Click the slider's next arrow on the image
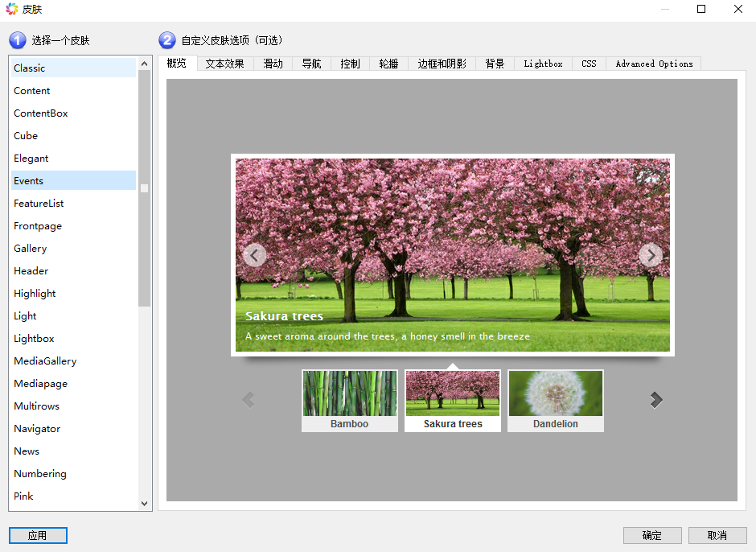The image size is (756, 552). pyautogui.click(x=650, y=256)
